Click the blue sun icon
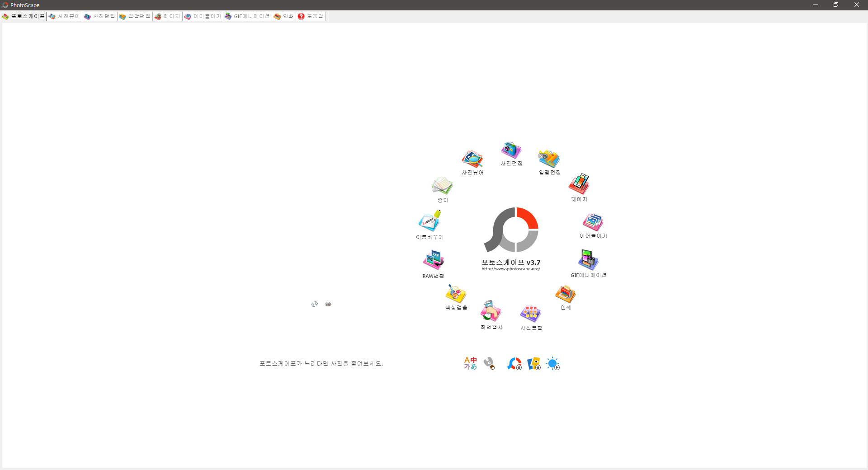This screenshot has width=868, height=470. [x=553, y=363]
